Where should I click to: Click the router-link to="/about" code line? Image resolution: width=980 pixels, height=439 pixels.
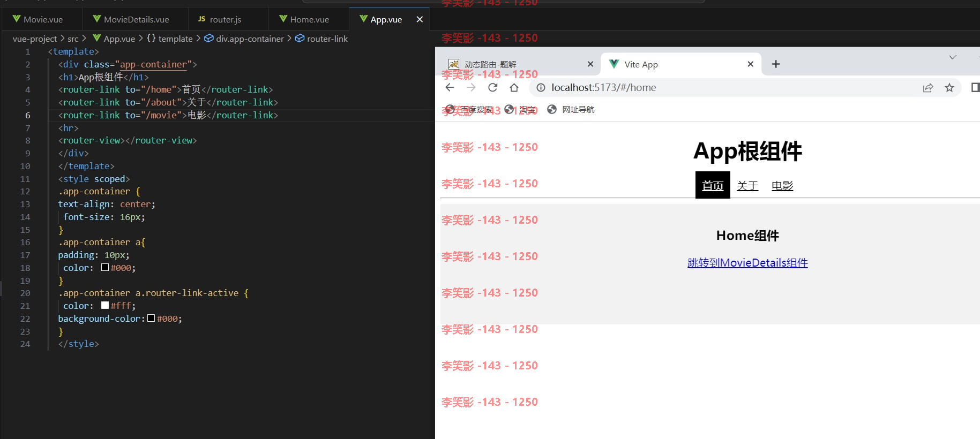pos(168,102)
